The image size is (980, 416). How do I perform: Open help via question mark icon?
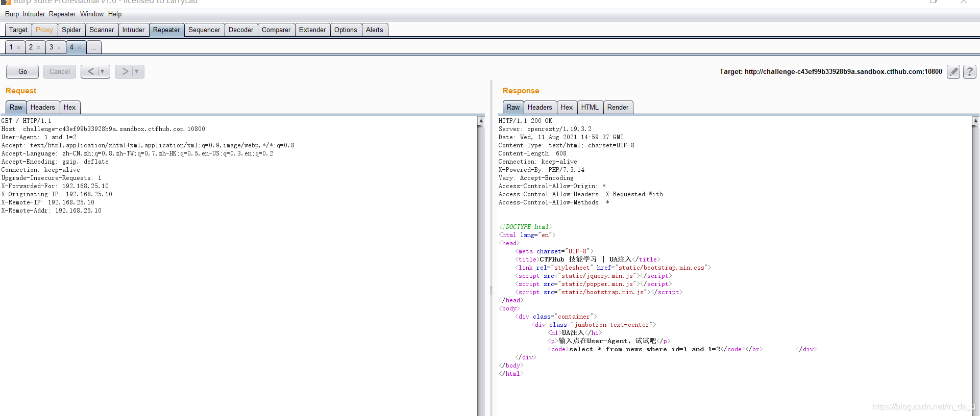(x=970, y=72)
